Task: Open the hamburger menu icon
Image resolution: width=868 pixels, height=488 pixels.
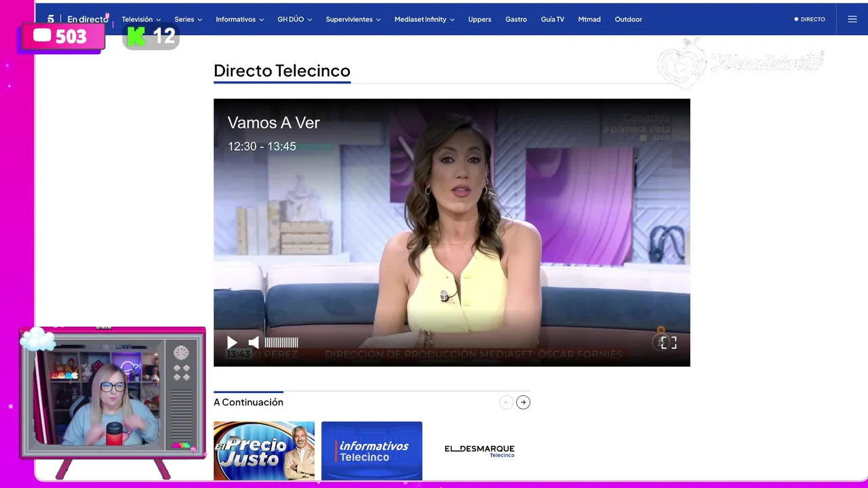Action: (x=852, y=19)
